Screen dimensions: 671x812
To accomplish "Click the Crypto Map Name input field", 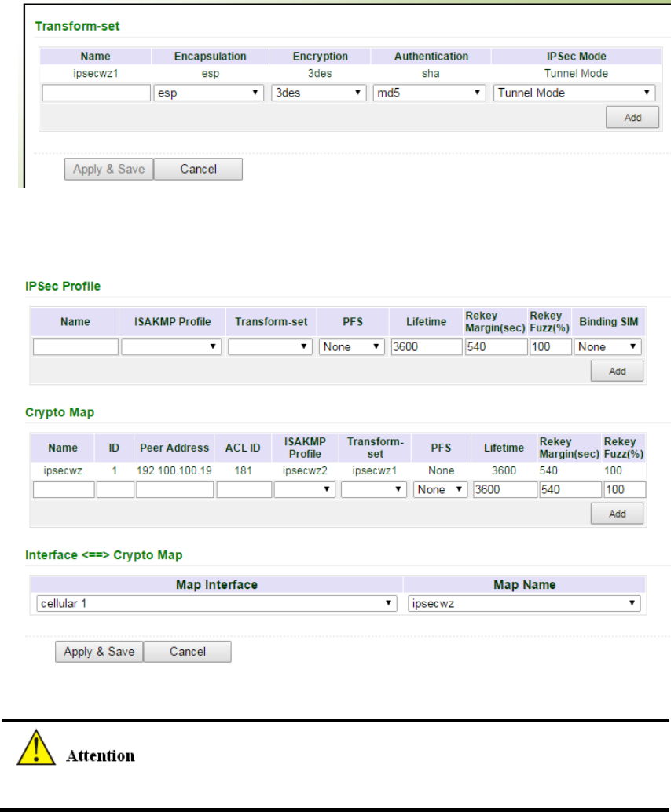I will (64, 490).
